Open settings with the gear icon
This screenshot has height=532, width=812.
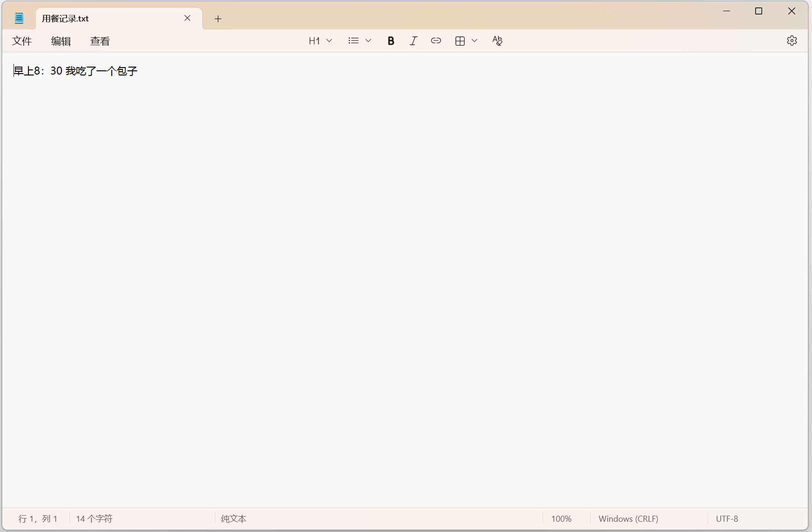pos(792,41)
